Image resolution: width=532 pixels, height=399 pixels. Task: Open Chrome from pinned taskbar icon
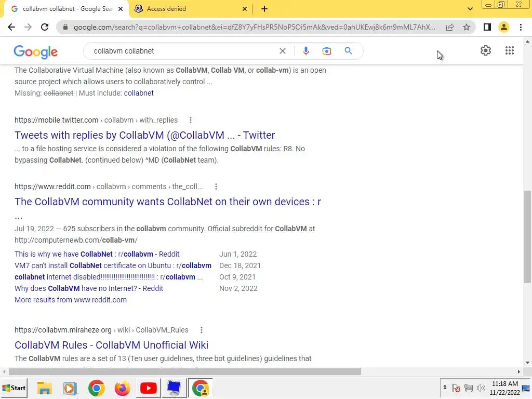(96, 388)
